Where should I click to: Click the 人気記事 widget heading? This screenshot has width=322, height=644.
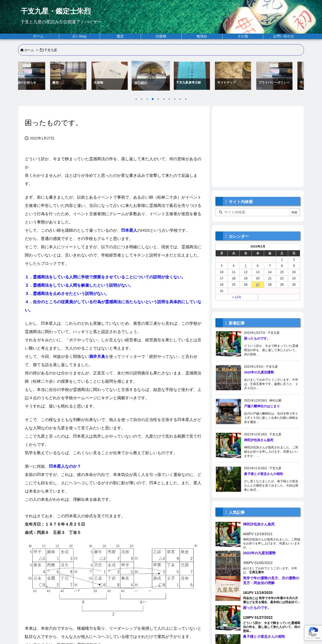click(x=258, y=512)
